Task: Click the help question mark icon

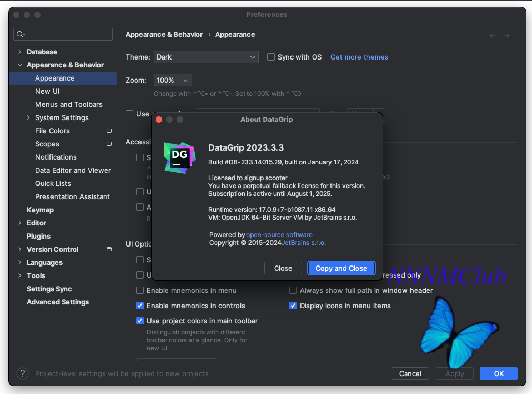Action: tap(23, 373)
